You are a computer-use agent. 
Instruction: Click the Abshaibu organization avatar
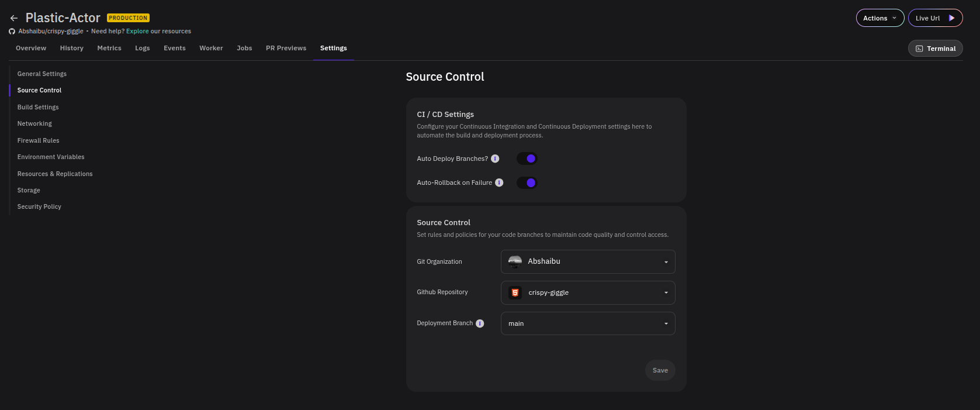pos(515,261)
